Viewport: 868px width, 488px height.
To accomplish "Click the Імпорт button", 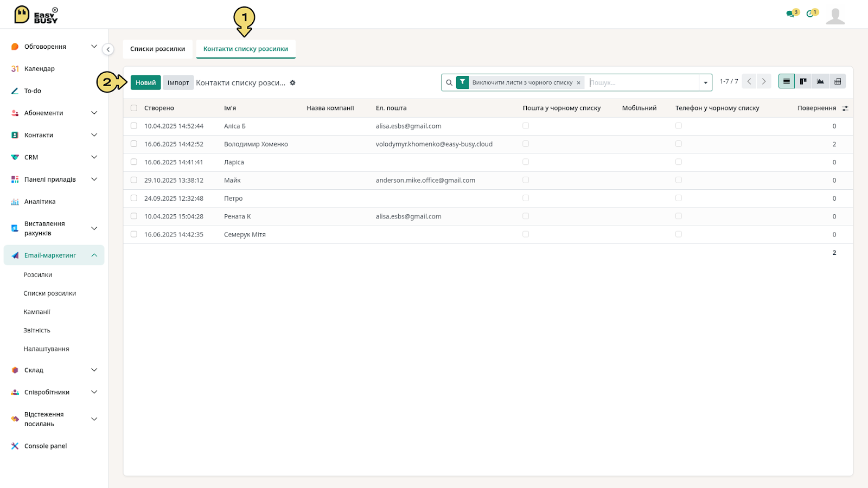I will point(178,82).
